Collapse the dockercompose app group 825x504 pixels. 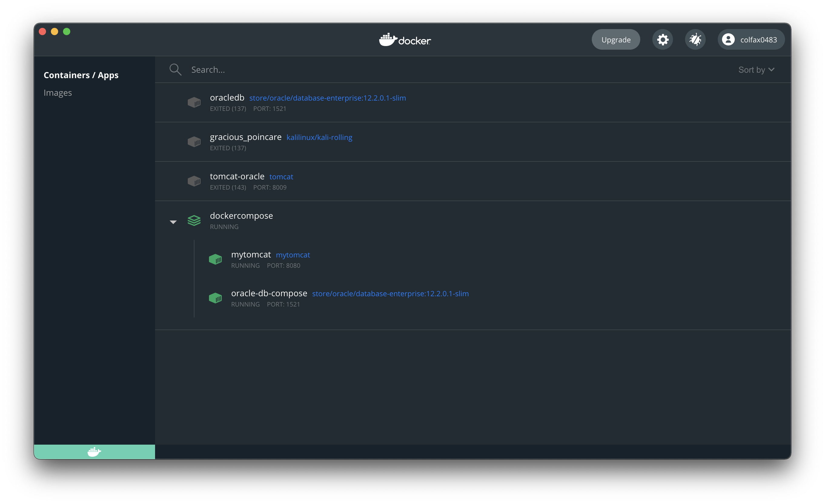(173, 222)
